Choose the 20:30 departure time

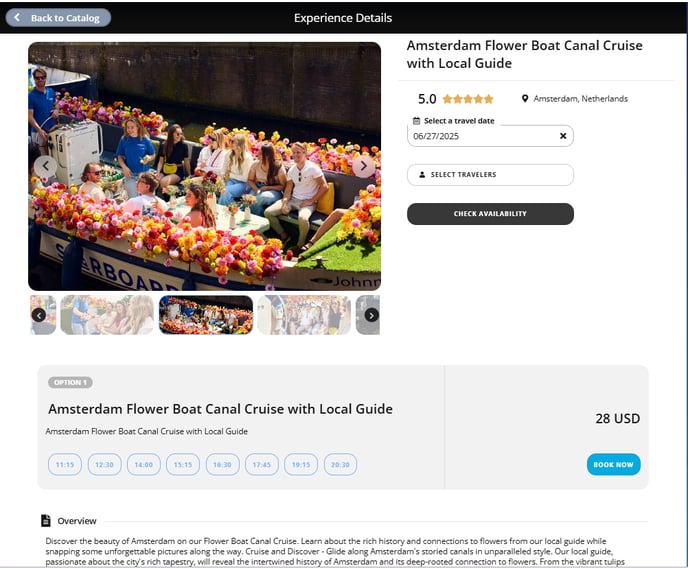(340, 464)
